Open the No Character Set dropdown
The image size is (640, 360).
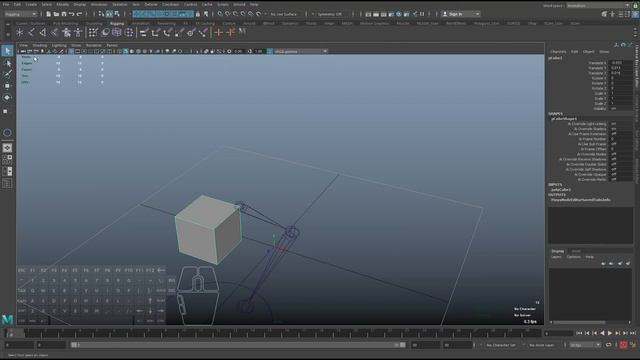click(502, 345)
